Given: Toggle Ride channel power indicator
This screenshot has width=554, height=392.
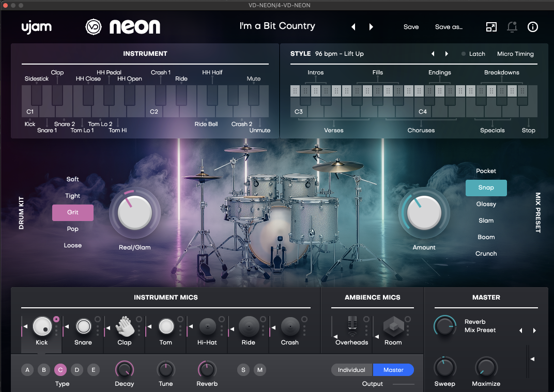Looking at the screenshot, I should 263,319.
